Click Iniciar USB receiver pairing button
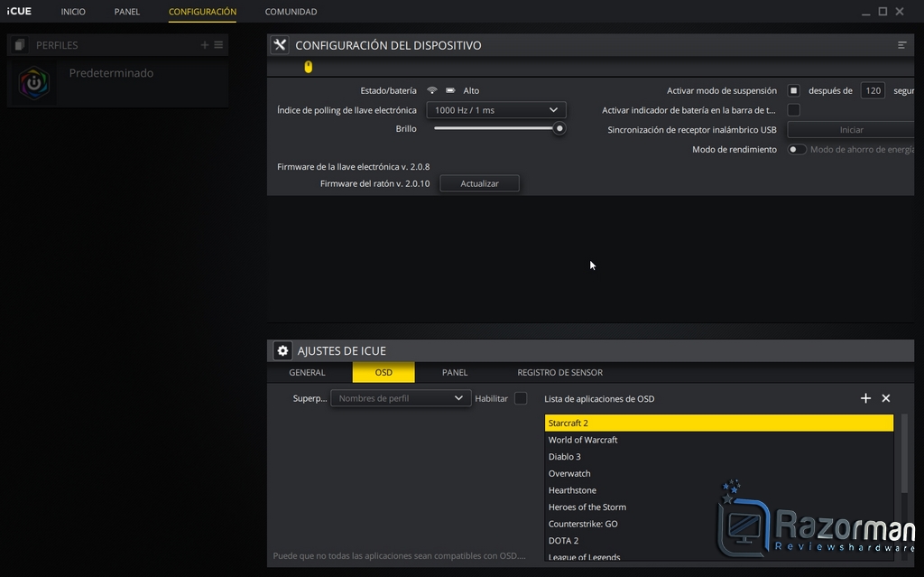 [x=851, y=130]
